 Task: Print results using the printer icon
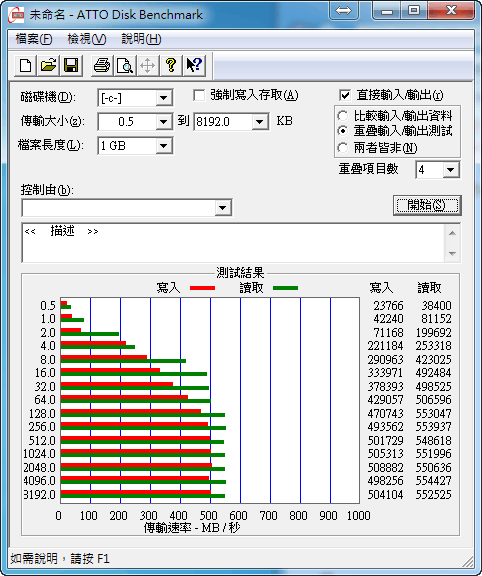(x=102, y=66)
